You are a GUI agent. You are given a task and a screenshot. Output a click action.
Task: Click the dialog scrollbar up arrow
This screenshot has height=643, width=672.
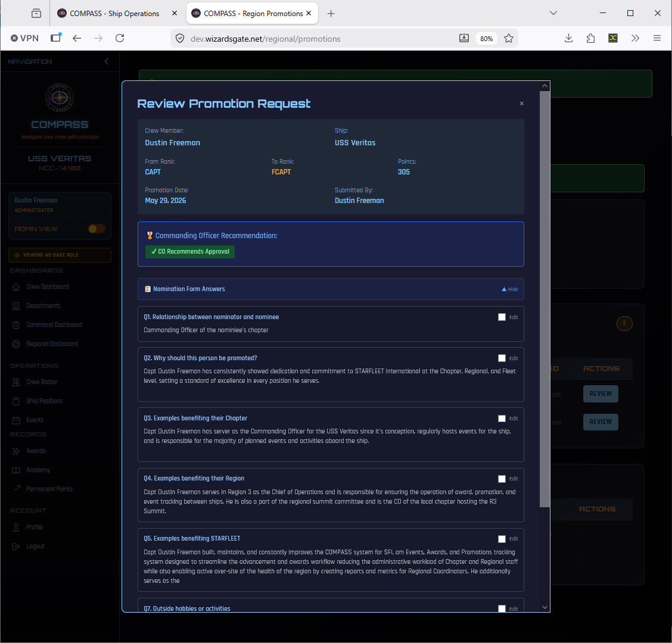pos(545,86)
